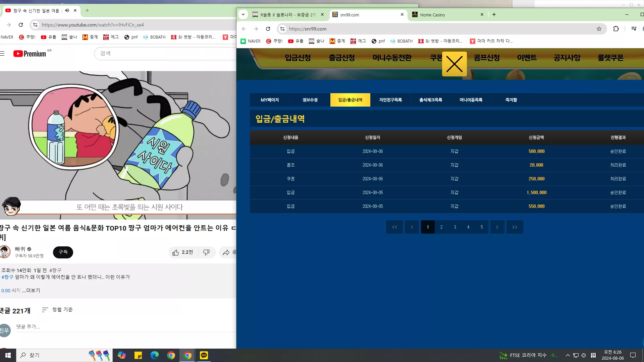Select the 입금/출금내역 tab
Image resolution: width=644 pixels, height=362 pixels.
(x=350, y=100)
